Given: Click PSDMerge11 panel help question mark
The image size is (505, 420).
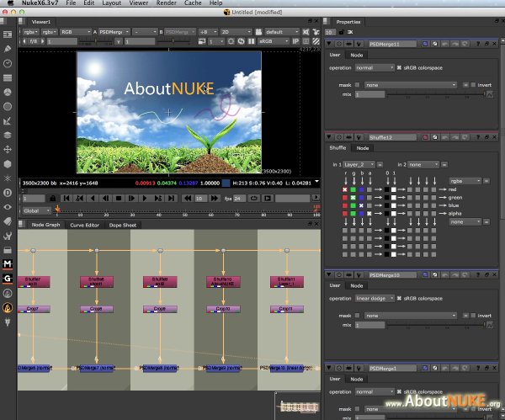Looking at the screenshot, I should [x=478, y=44].
